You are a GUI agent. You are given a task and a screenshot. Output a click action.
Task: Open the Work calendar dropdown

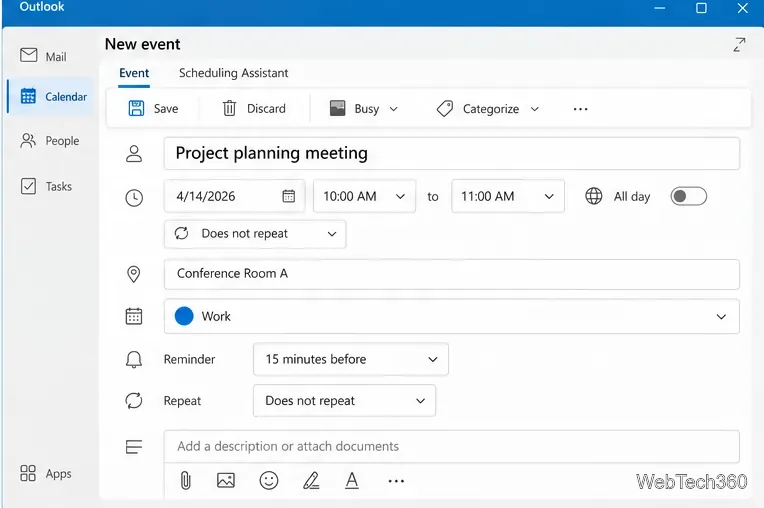click(x=721, y=317)
